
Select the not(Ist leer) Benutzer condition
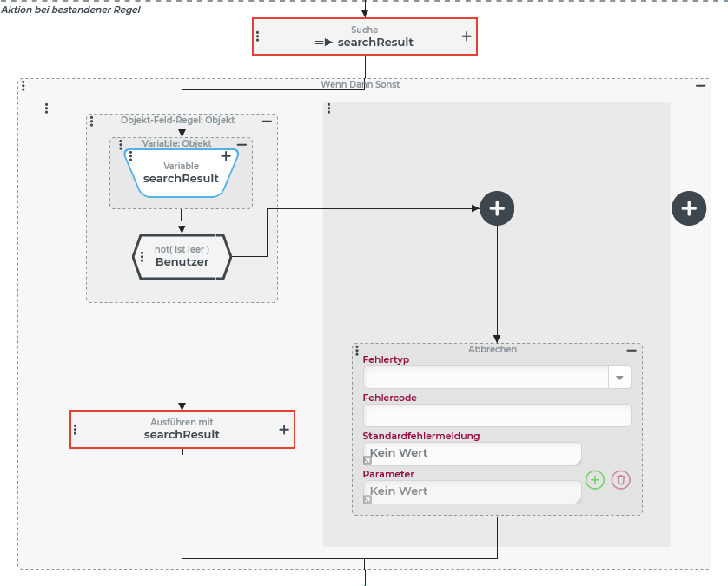182,256
